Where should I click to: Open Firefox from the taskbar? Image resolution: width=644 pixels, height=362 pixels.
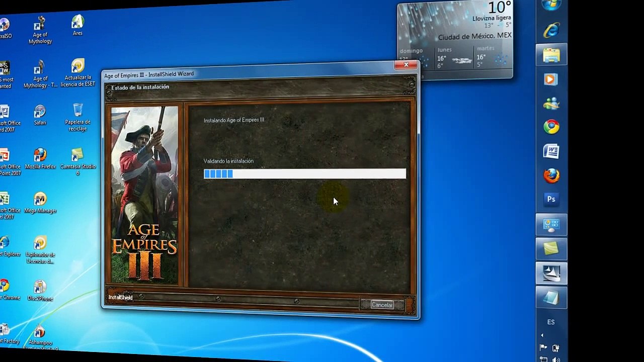pyautogui.click(x=551, y=175)
